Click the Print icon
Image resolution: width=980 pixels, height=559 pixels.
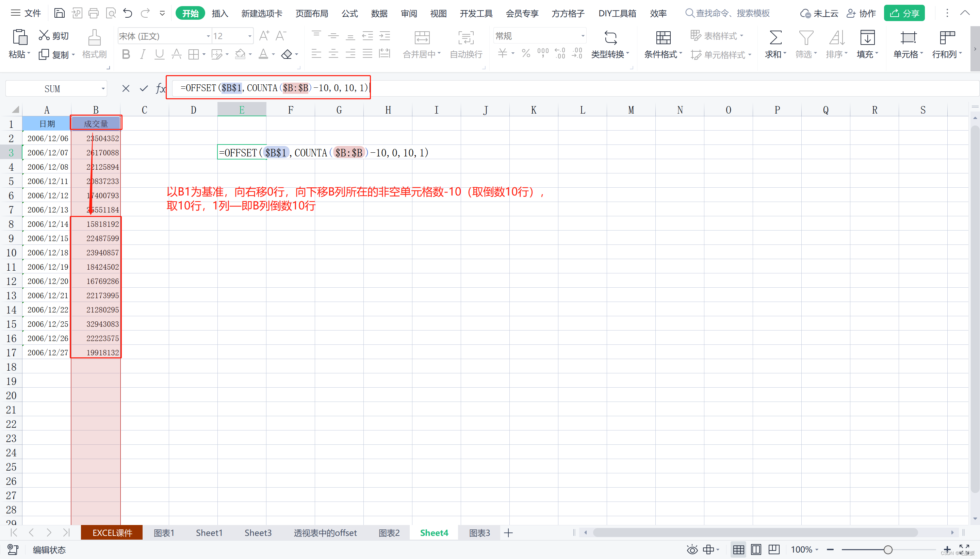(x=93, y=14)
